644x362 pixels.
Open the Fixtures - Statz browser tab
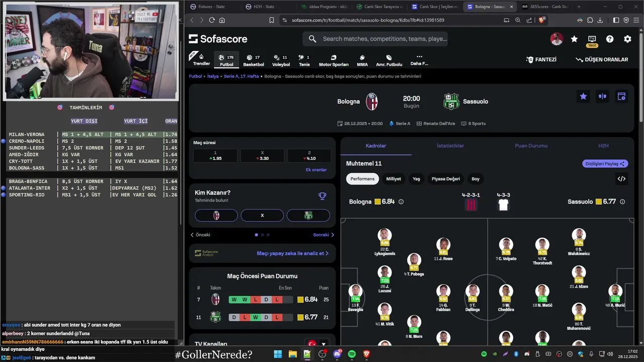(x=211, y=7)
